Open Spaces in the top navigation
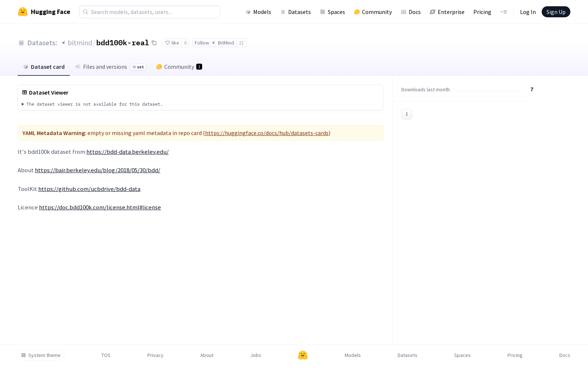This screenshot has height=368, width=588. point(332,12)
